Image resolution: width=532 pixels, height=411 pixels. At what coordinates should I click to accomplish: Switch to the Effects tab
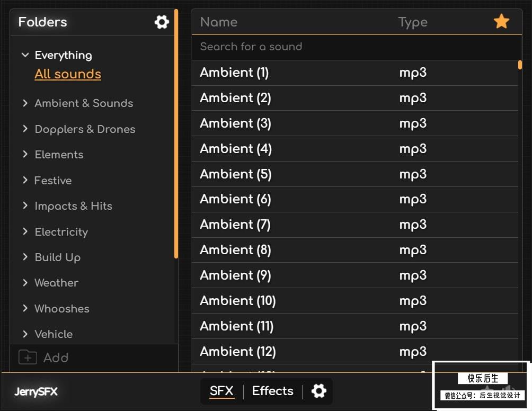(272, 391)
